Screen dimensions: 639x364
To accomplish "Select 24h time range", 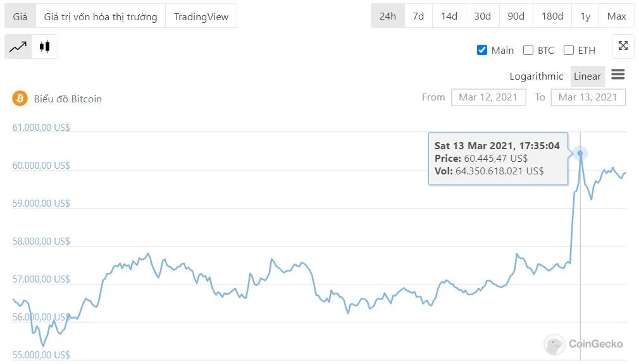I will (x=388, y=16).
